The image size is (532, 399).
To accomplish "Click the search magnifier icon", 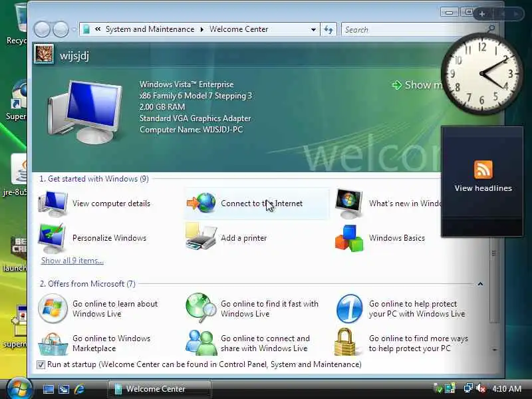I will click(491, 29).
